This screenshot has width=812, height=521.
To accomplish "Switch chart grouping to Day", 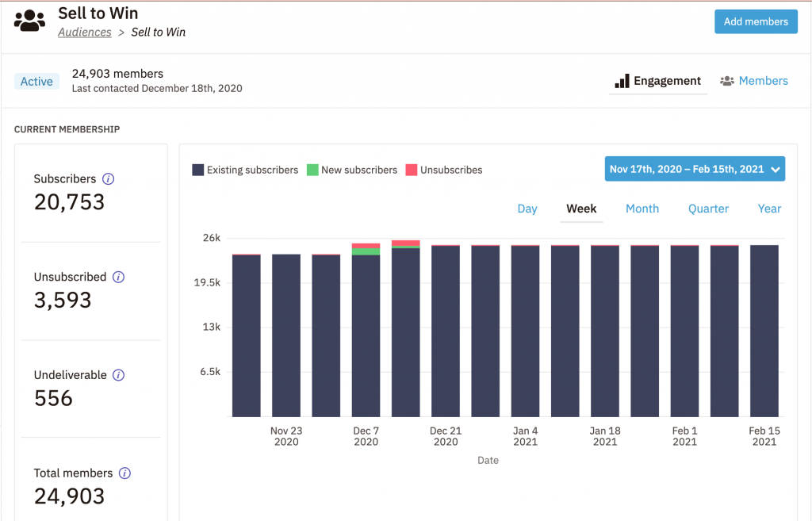I will [x=527, y=209].
